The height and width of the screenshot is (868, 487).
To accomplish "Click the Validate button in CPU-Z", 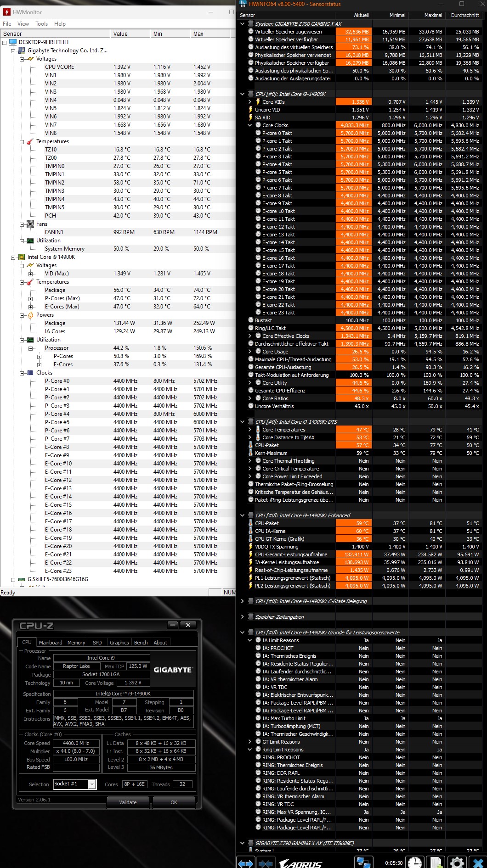I will click(x=128, y=802).
